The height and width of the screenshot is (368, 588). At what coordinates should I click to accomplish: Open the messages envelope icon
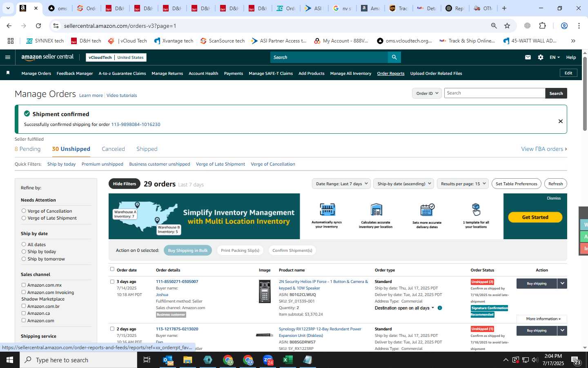528,57
